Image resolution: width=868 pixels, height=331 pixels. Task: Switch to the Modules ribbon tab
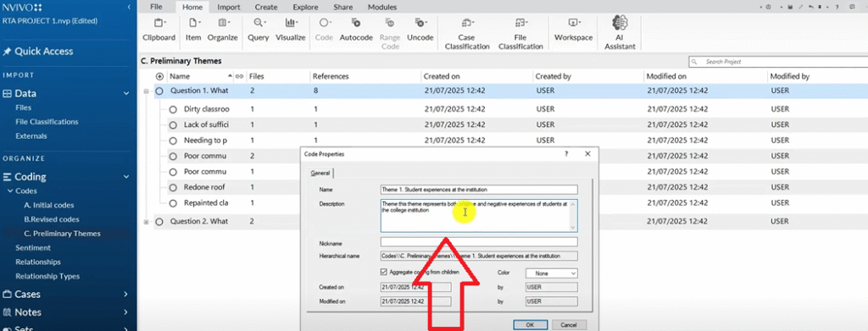tap(382, 7)
